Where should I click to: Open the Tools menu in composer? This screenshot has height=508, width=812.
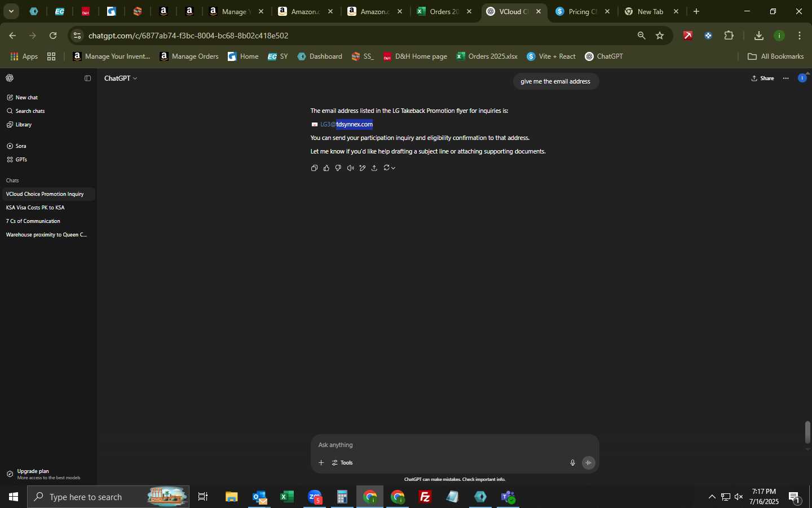click(342, 463)
